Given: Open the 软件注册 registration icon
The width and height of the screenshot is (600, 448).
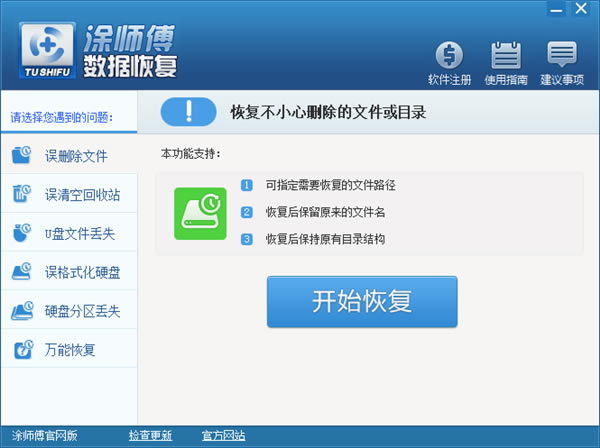Looking at the screenshot, I should click(450, 56).
